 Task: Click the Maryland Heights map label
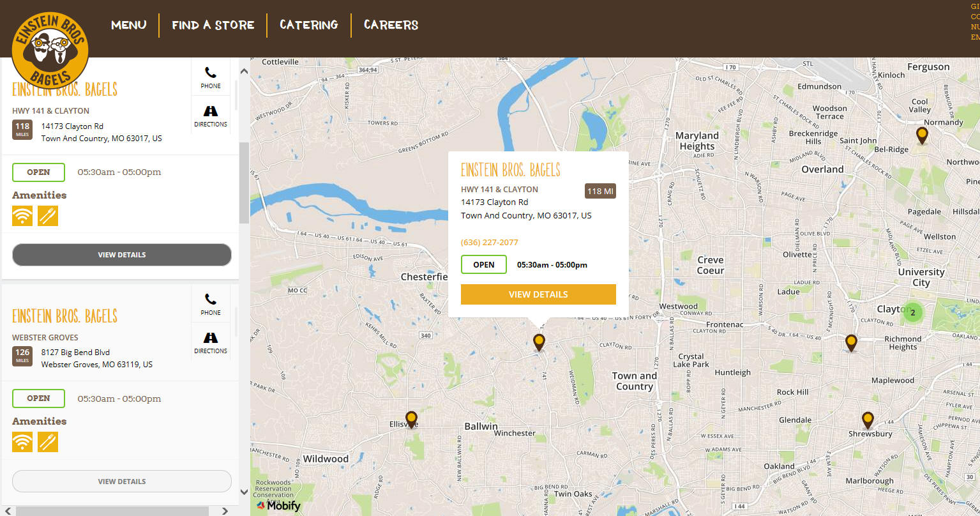[697, 141]
